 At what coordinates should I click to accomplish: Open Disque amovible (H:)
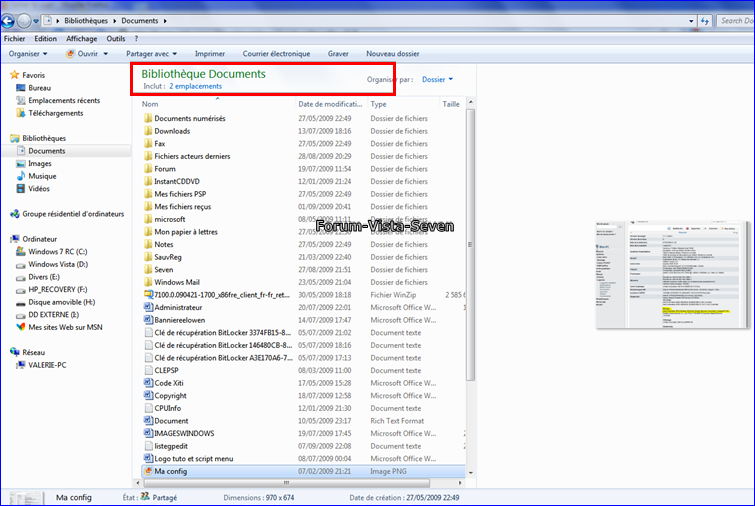[61, 302]
